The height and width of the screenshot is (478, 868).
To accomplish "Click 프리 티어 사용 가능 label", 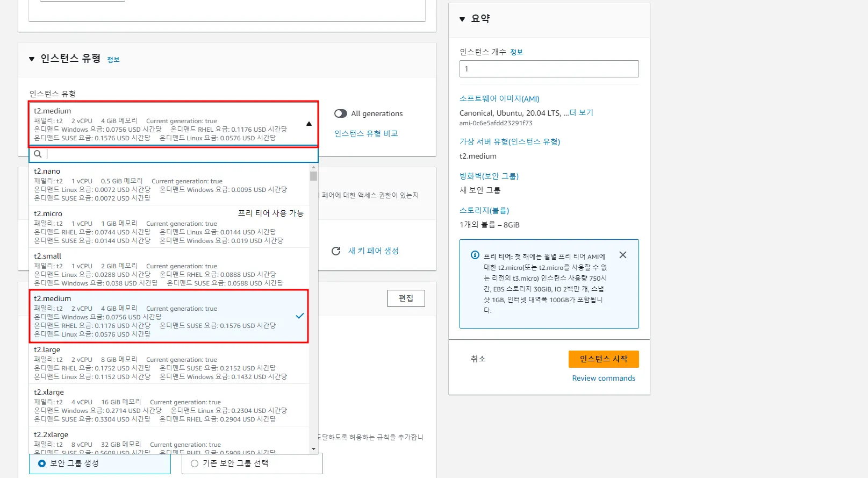I will 271,213.
